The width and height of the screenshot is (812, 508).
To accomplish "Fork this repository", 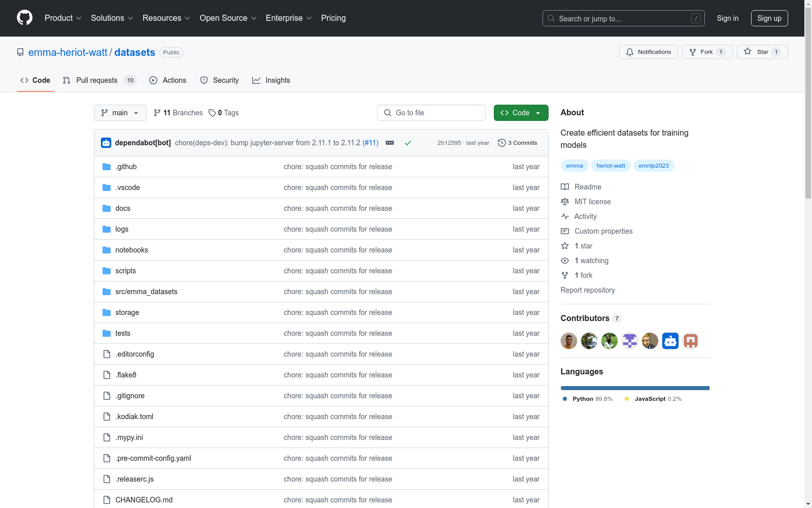I will point(707,52).
